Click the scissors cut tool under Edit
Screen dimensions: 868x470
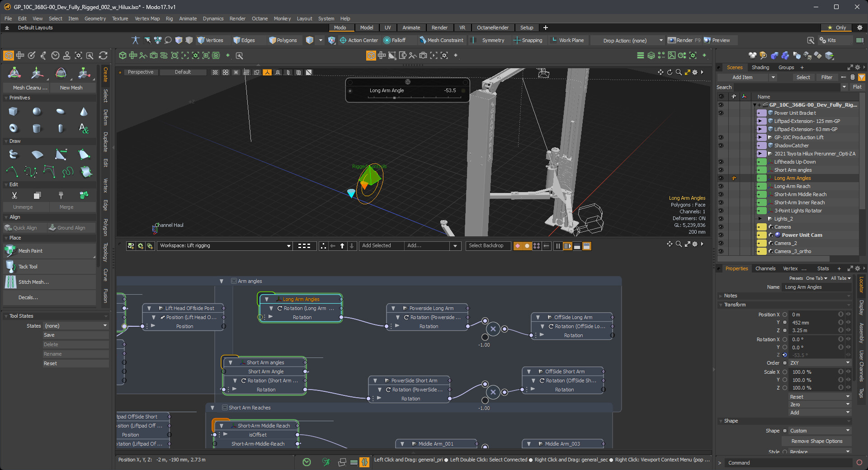coord(14,195)
